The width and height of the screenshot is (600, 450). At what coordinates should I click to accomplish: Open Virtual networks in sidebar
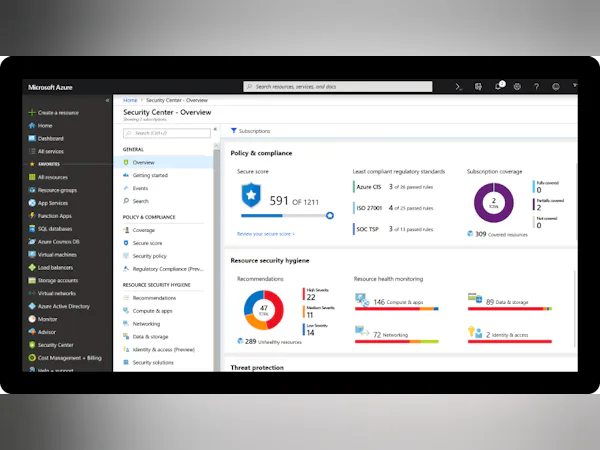pos(52,293)
